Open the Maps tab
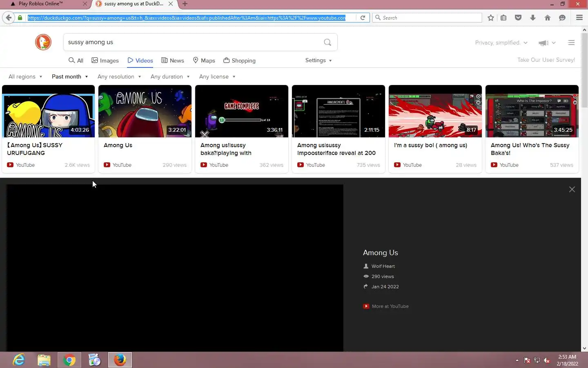This screenshot has height=368, width=588. point(204,61)
